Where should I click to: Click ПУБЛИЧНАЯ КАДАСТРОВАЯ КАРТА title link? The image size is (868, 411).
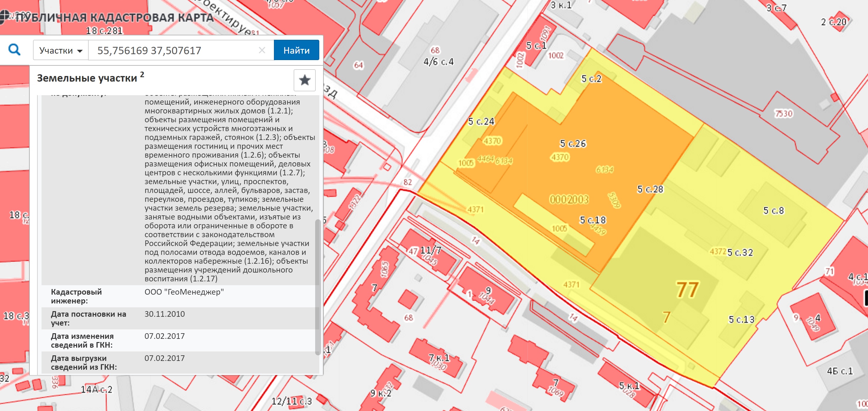[115, 18]
